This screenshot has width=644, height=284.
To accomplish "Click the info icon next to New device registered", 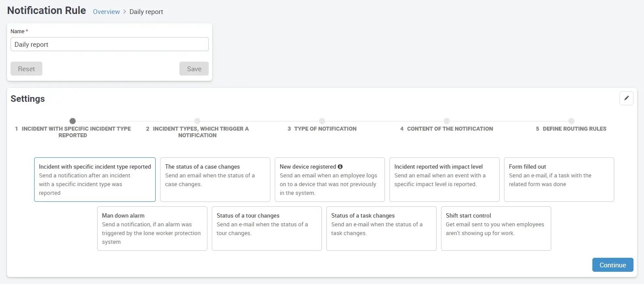I will click(x=340, y=166).
